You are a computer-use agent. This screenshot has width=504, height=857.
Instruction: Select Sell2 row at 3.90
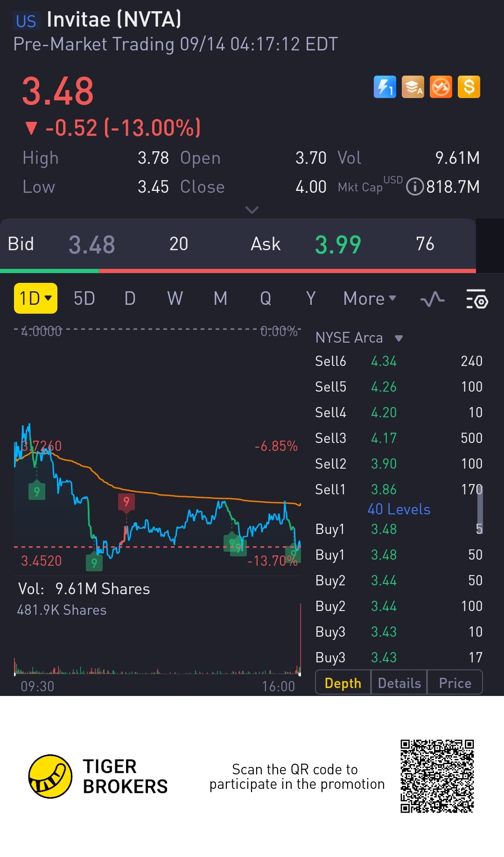click(x=399, y=464)
